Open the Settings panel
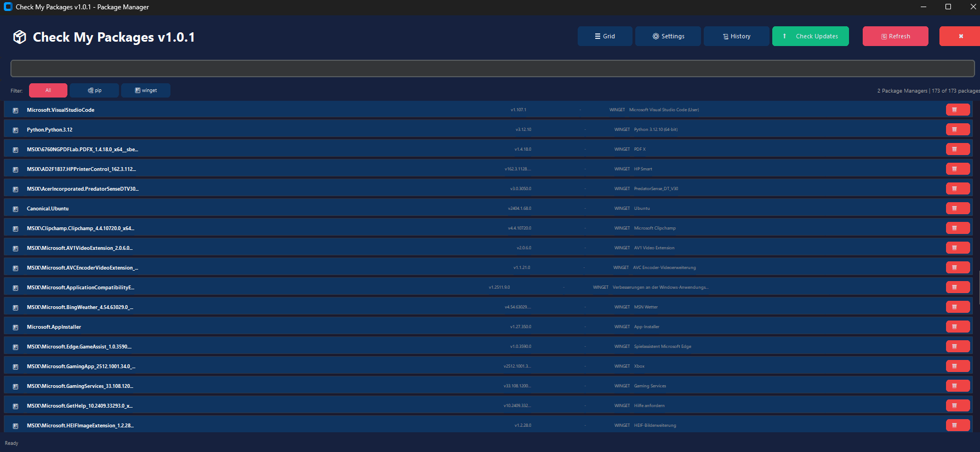 (668, 36)
